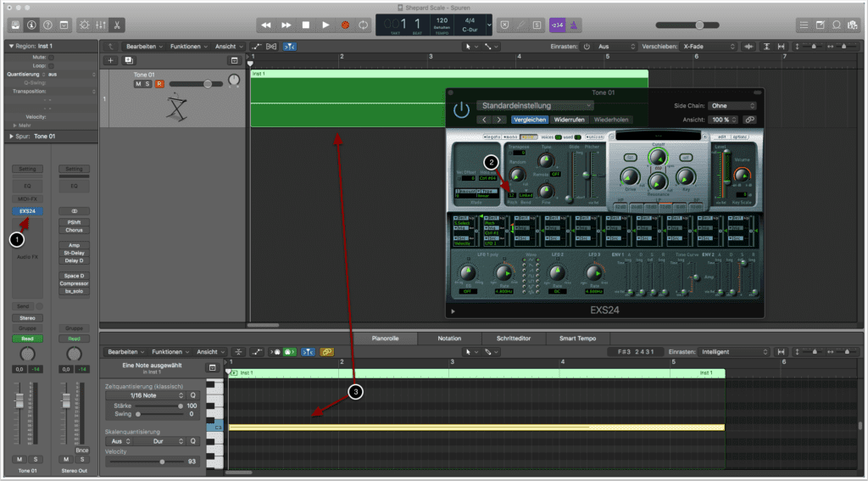
Task: Click the Scissors editors icon
Action: pyautogui.click(x=117, y=25)
